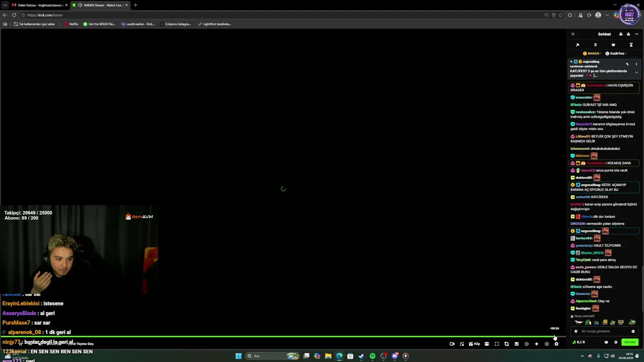
Task: Toggle theater mode in player controls
Action: 487,344
